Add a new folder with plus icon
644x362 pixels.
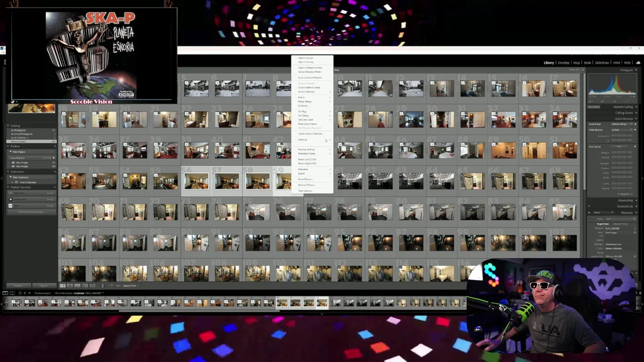pos(55,146)
